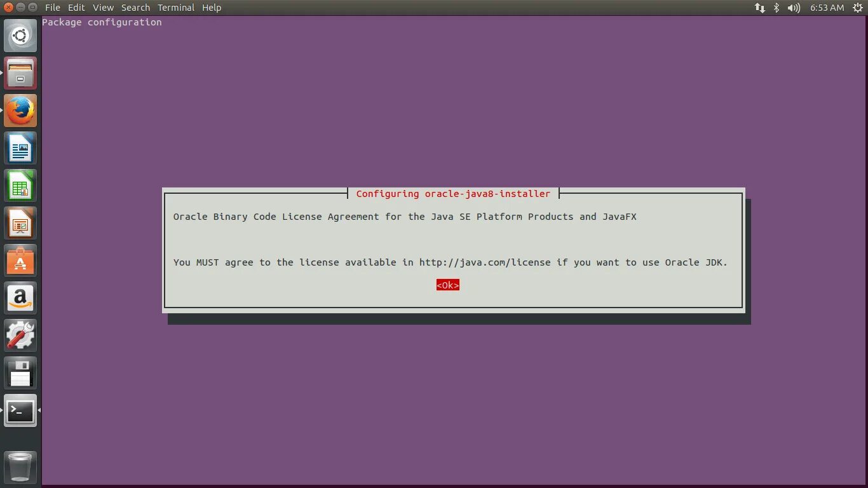Close the terminal window with red button
This screenshot has height=488, width=868.
click(8, 7)
